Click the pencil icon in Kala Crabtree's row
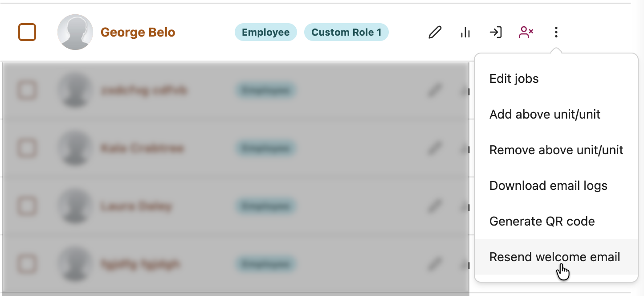Viewport: 644px width, 296px height. [435, 148]
